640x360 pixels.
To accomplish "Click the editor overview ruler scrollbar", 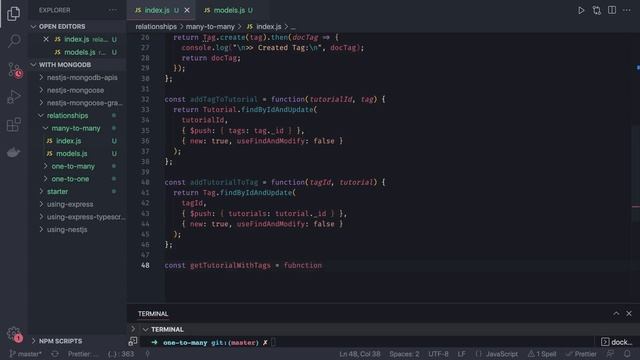I will tap(637, 167).
